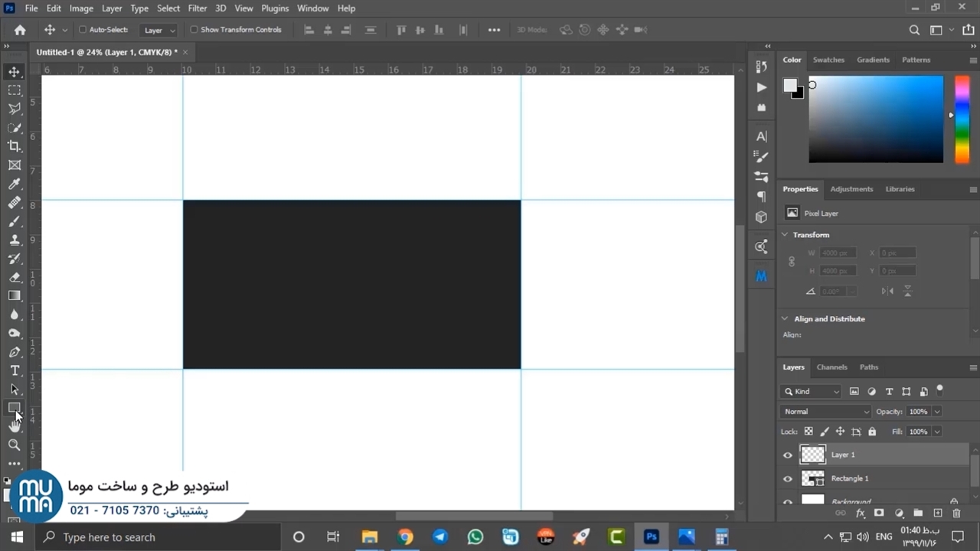
Task: Open the Normal blend mode dropdown
Action: 826,412
